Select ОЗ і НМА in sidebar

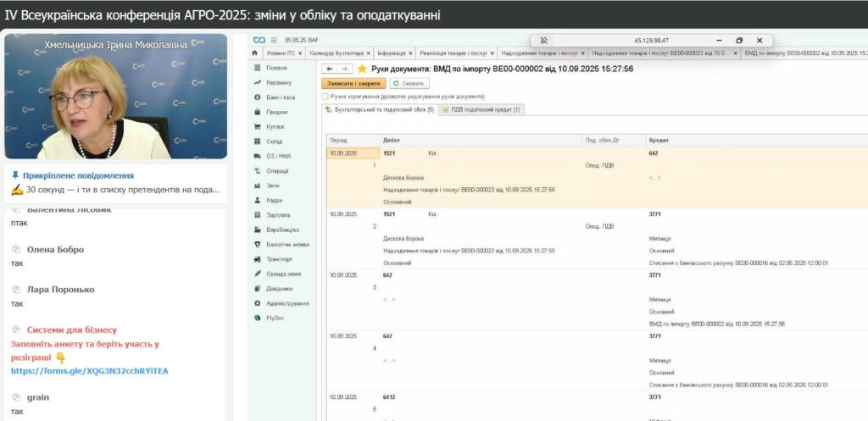click(277, 156)
